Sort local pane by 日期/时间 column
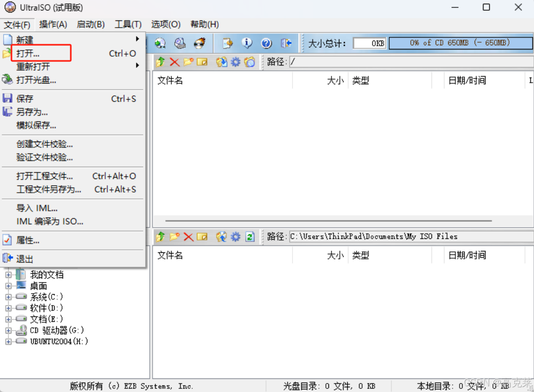Screen dimensions: 534x392 coord(484,255)
